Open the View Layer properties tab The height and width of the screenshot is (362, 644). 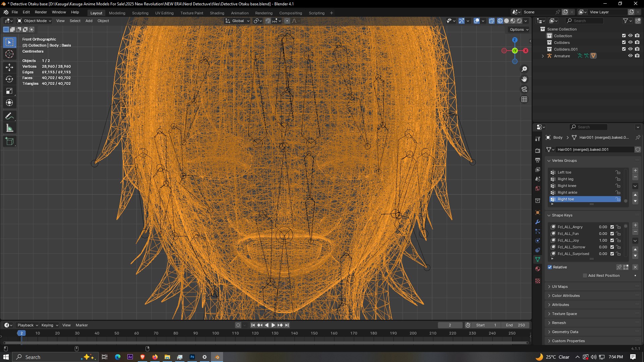point(538,170)
